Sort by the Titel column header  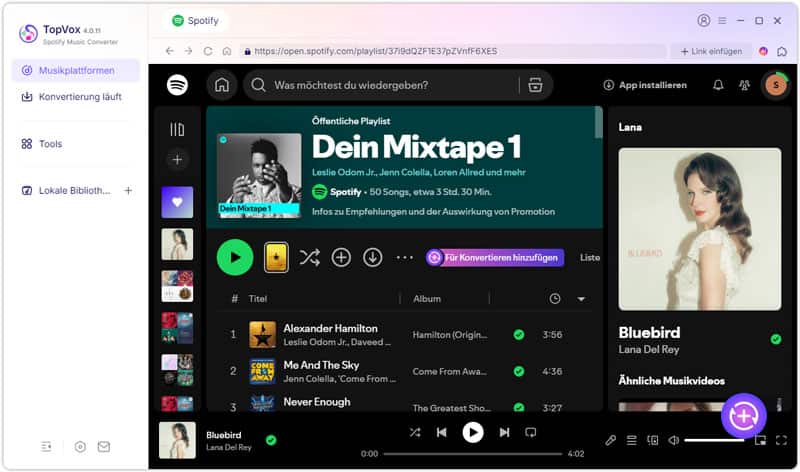[258, 299]
